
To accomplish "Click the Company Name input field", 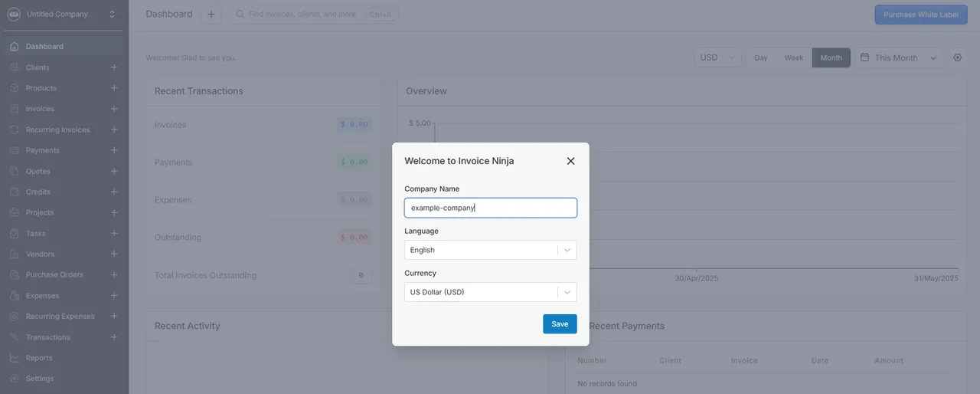I will click(491, 208).
